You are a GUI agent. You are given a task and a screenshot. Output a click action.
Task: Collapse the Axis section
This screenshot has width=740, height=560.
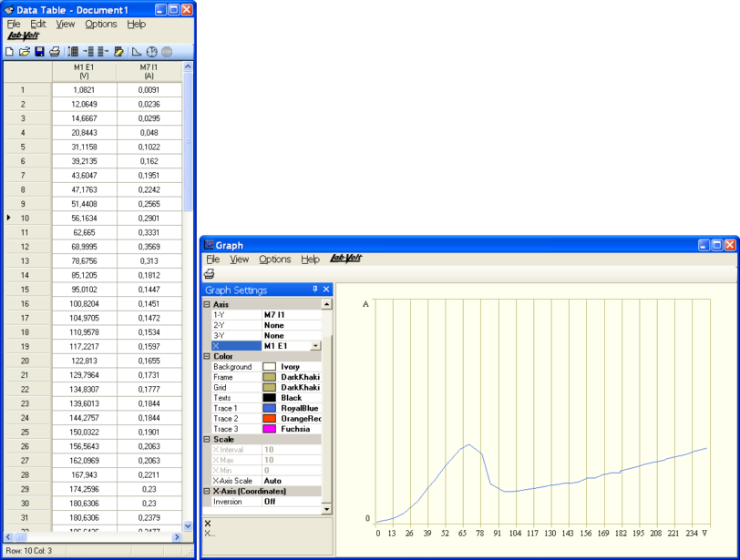[206, 304]
